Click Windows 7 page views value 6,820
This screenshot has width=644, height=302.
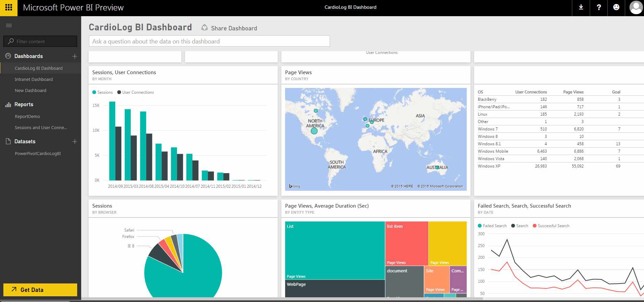[579, 129]
